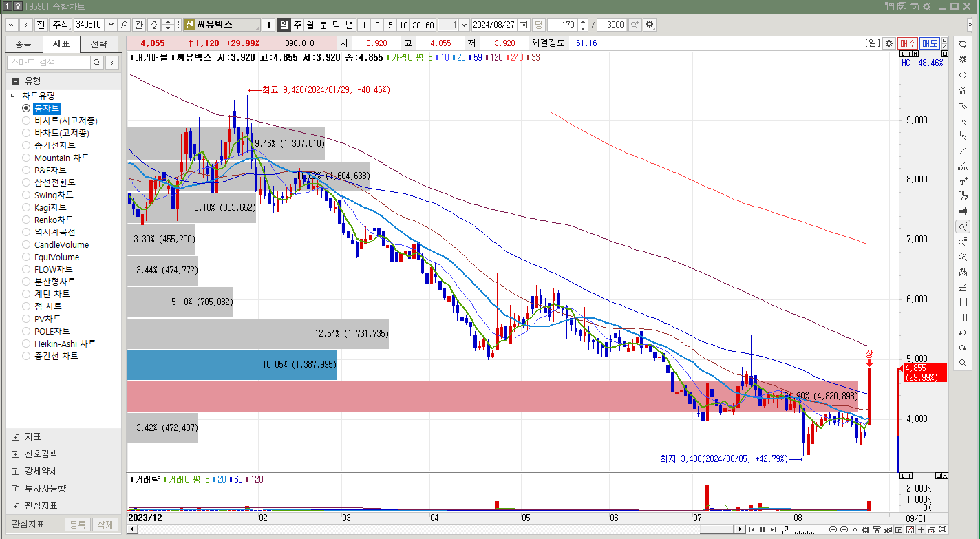This screenshot has height=539, width=980.
Task: Switch to the 전략 tab
Action: (99, 44)
